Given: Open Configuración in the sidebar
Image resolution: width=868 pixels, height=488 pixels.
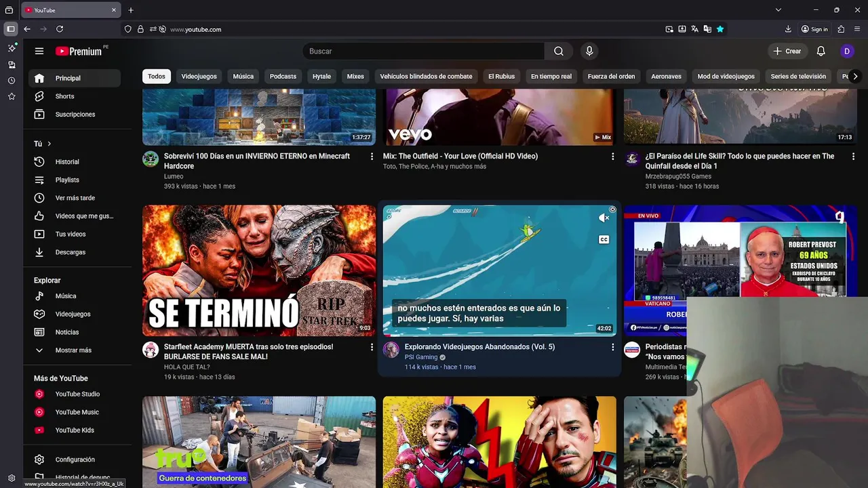Looking at the screenshot, I should tap(75, 460).
